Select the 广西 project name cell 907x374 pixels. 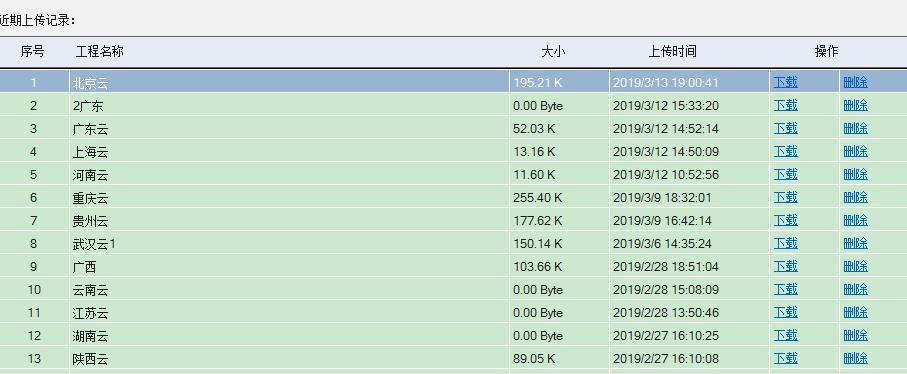point(289,266)
